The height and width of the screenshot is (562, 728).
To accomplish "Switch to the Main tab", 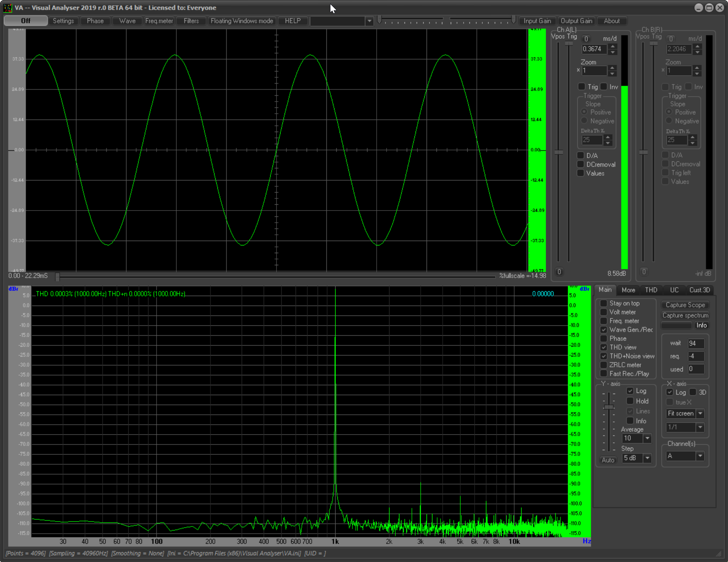I will pyautogui.click(x=605, y=290).
